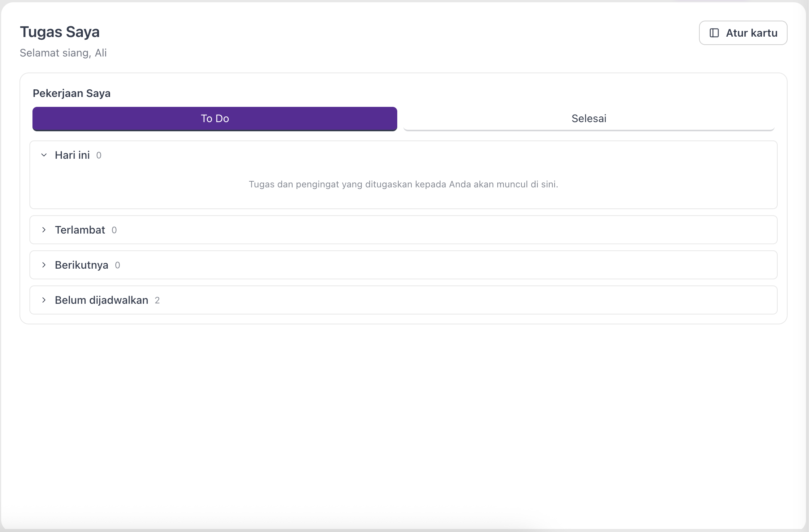
Task: Select the Berikutnya section title
Action: click(x=81, y=265)
